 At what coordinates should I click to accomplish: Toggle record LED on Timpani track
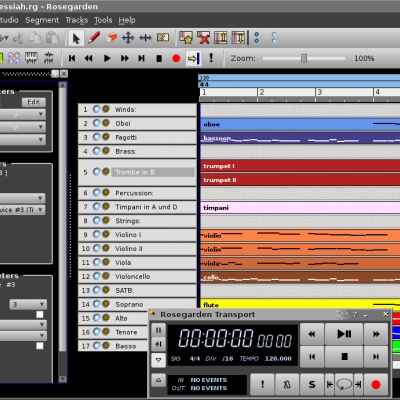106,206
